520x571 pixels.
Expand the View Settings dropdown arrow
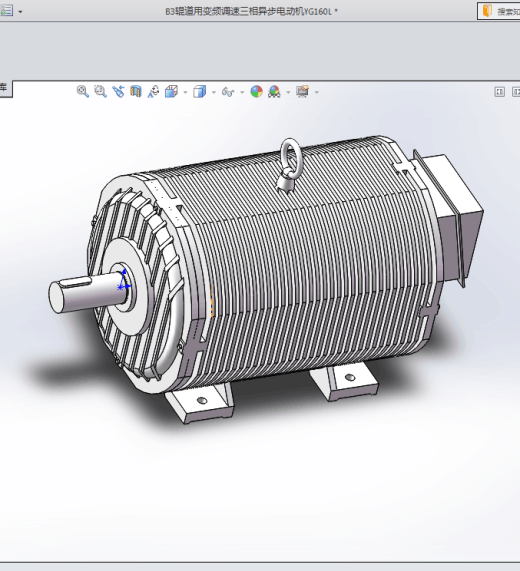tap(316, 92)
